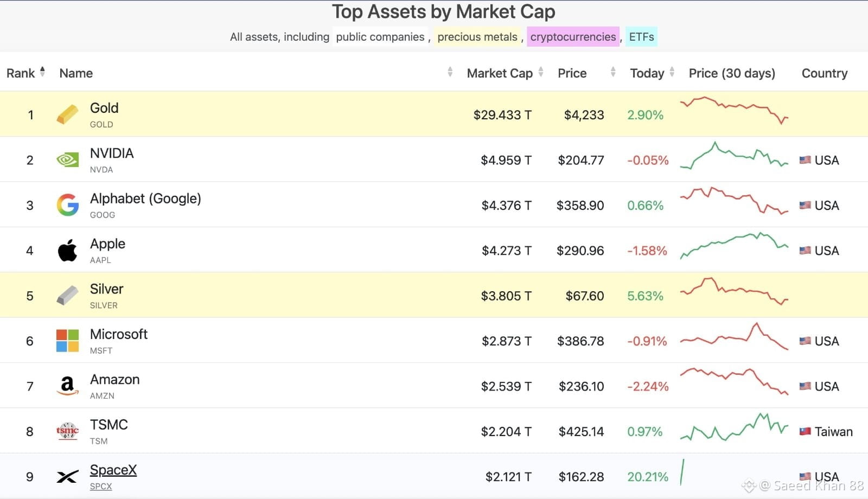The height and width of the screenshot is (499, 868).
Task: Open the Amazon 30-day price chart
Action: click(734, 381)
